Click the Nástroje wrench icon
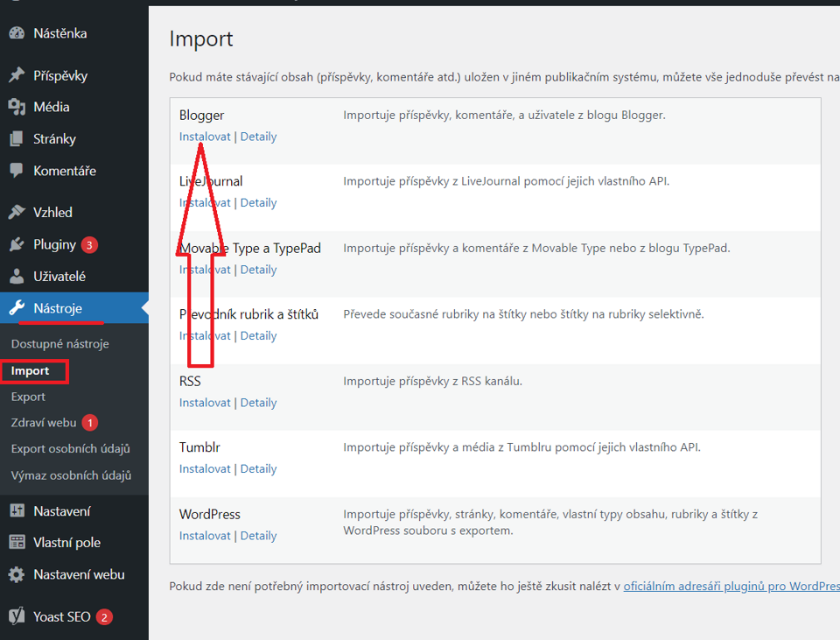 [17, 308]
